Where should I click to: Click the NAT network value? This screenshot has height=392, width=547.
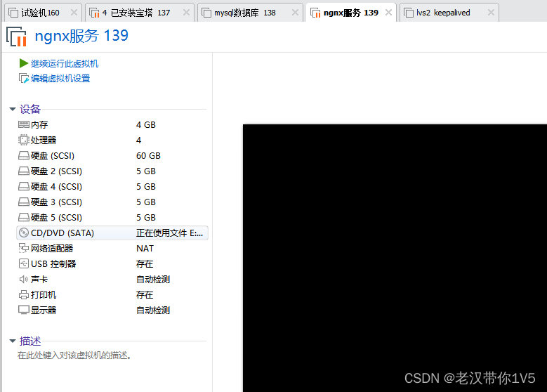(x=145, y=248)
